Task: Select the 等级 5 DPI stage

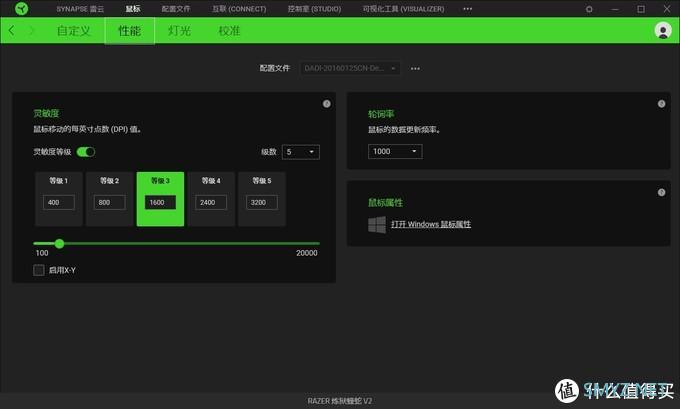Action: [x=262, y=199]
